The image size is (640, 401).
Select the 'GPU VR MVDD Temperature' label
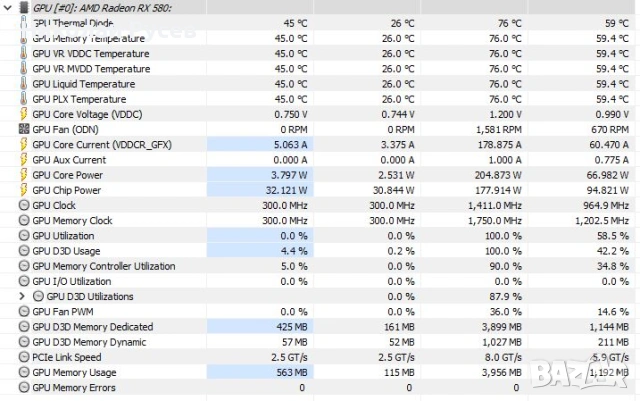pyautogui.click(x=91, y=69)
